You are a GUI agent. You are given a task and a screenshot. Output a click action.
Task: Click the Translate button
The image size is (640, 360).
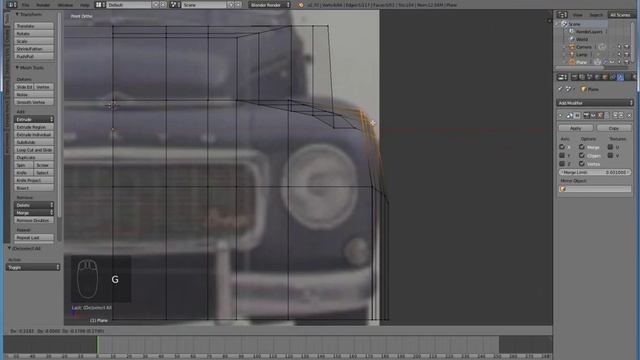click(34, 26)
